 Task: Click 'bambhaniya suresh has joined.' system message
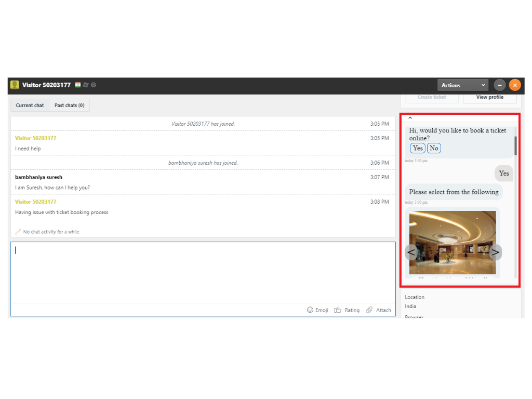203,163
